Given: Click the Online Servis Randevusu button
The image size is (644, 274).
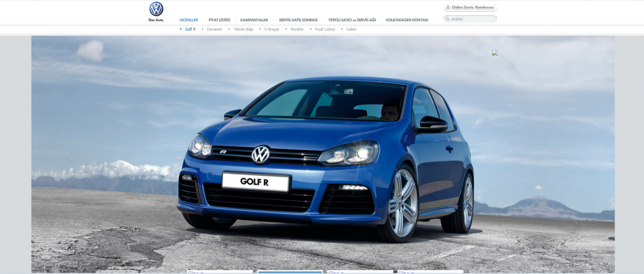Looking at the screenshot, I should (x=471, y=8).
